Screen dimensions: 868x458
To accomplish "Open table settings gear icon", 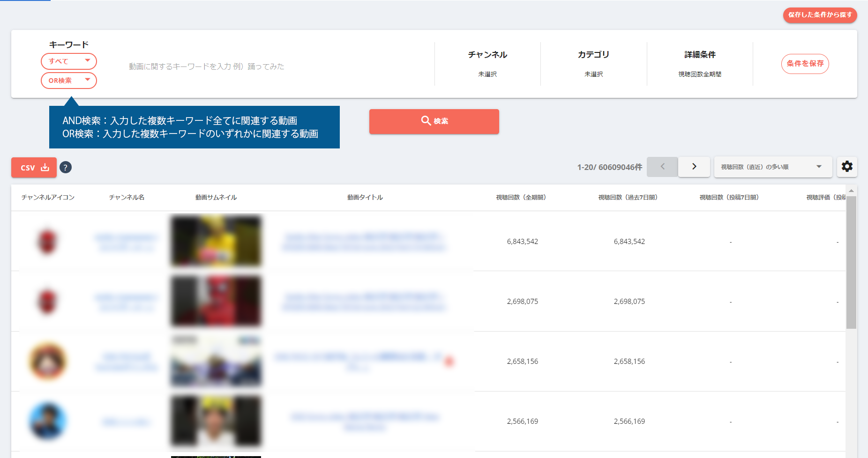I will point(847,167).
